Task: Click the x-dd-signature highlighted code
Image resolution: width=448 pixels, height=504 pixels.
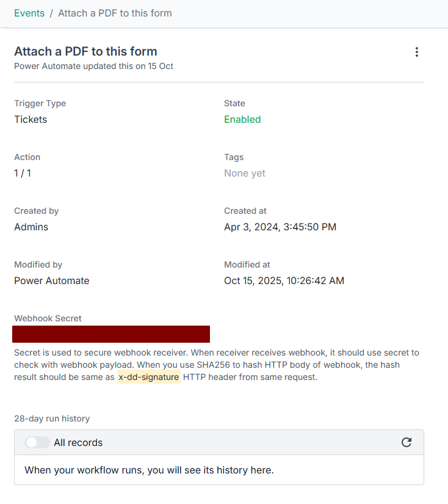Action: 149,377
